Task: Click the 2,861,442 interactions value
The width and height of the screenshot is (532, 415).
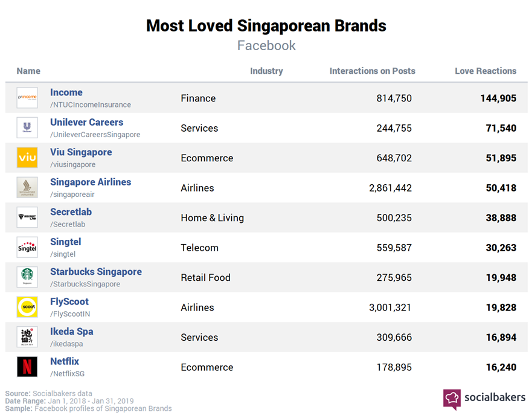Action: coord(391,188)
